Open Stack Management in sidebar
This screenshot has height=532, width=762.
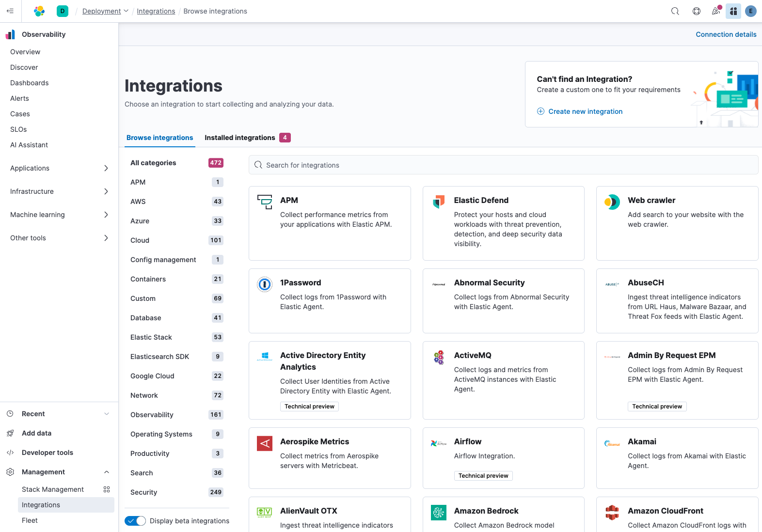(x=53, y=489)
